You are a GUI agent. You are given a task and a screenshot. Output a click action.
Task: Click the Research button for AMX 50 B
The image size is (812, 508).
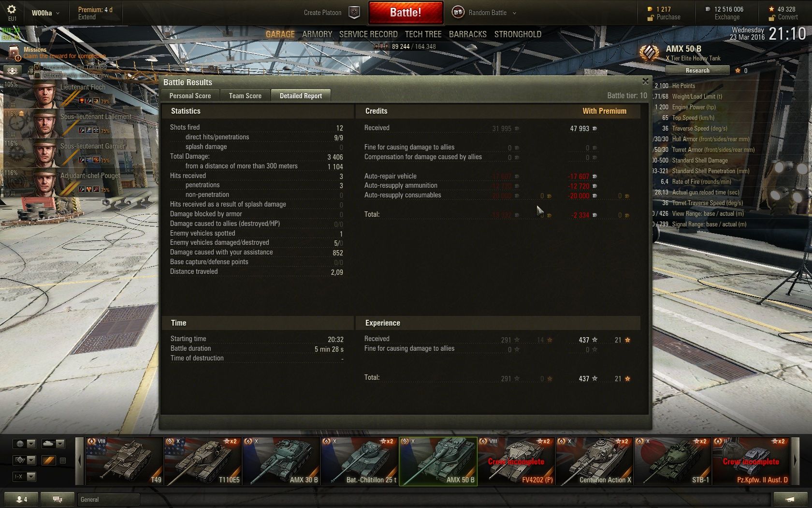(x=697, y=70)
